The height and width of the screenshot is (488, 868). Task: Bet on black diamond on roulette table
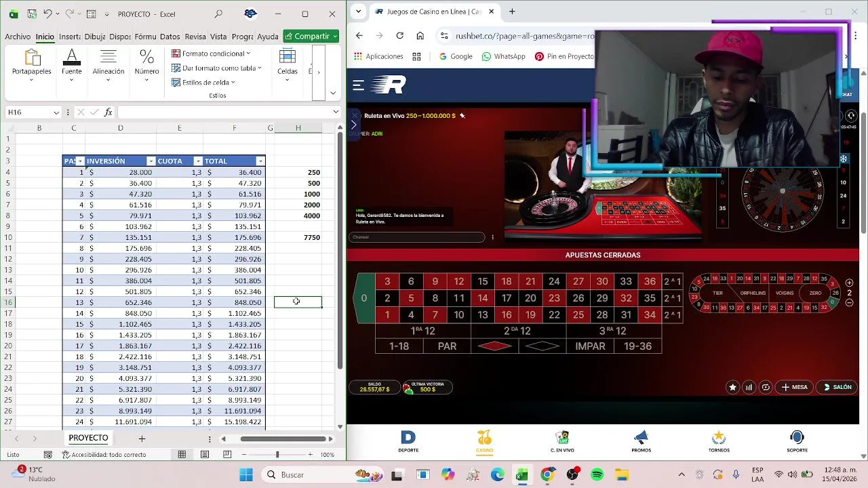click(x=542, y=346)
